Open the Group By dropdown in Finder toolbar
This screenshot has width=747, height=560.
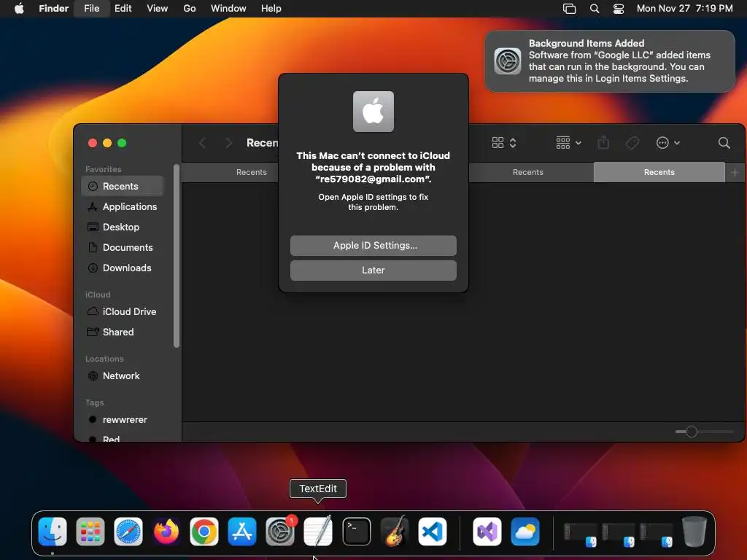click(x=568, y=143)
